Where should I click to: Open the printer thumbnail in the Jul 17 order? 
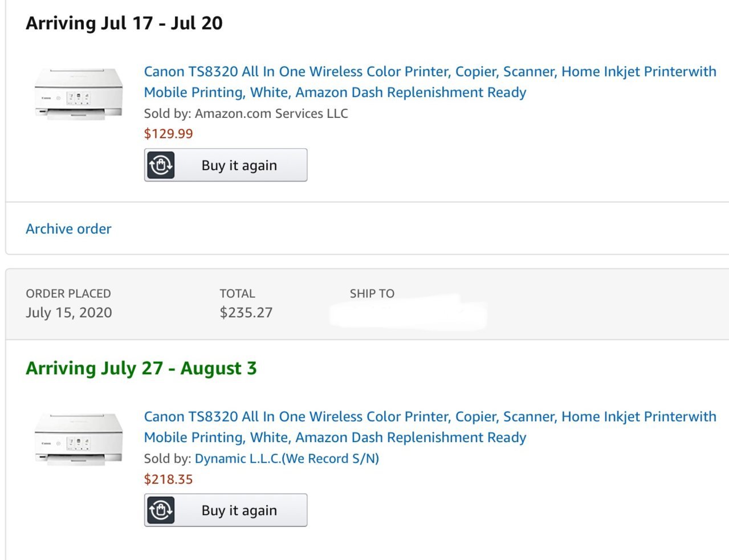pos(79,93)
